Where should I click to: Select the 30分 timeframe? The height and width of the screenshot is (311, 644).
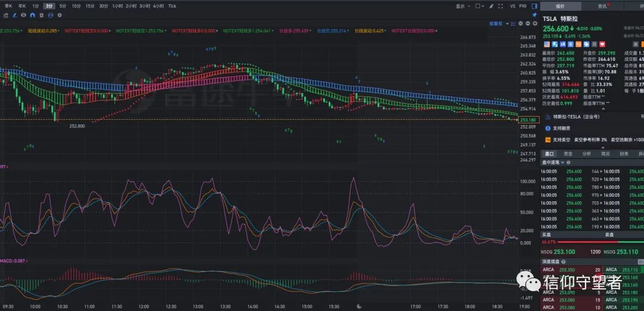pyautogui.click(x=104, y=6)
